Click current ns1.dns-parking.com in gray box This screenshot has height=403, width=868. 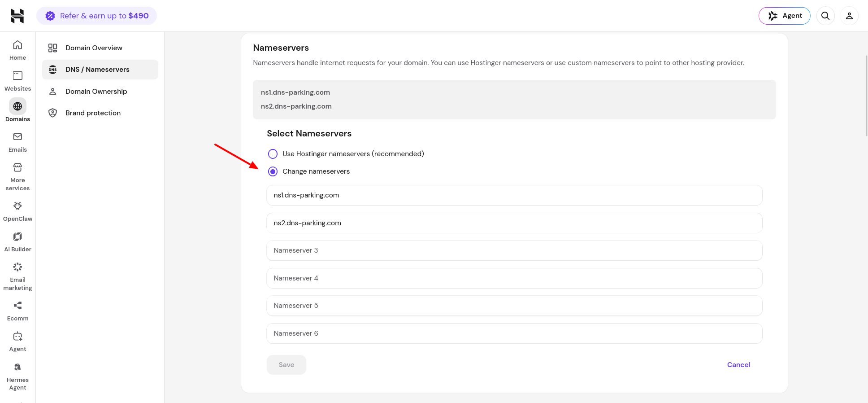[x=295, y=92]
